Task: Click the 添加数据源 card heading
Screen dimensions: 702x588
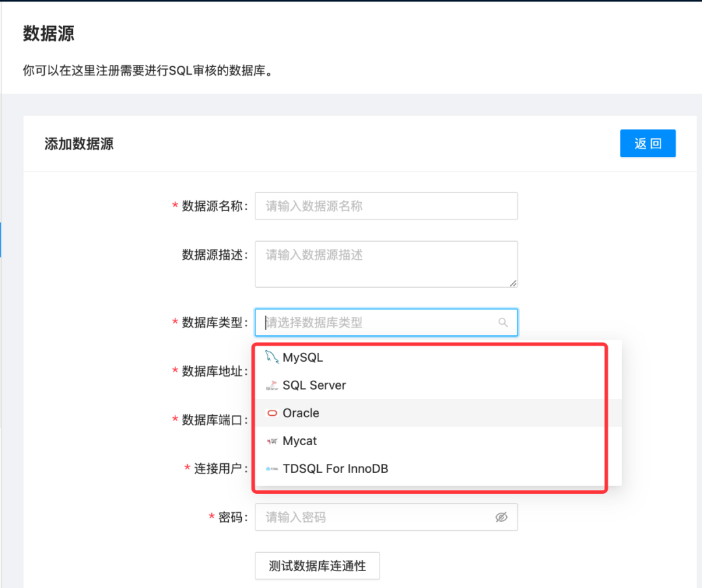Action: point(79,144)
